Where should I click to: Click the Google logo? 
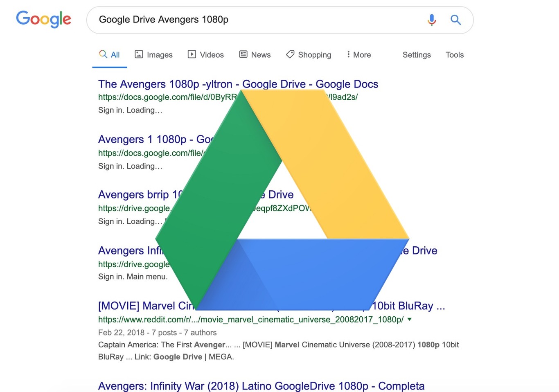click(x=44, y=19)
